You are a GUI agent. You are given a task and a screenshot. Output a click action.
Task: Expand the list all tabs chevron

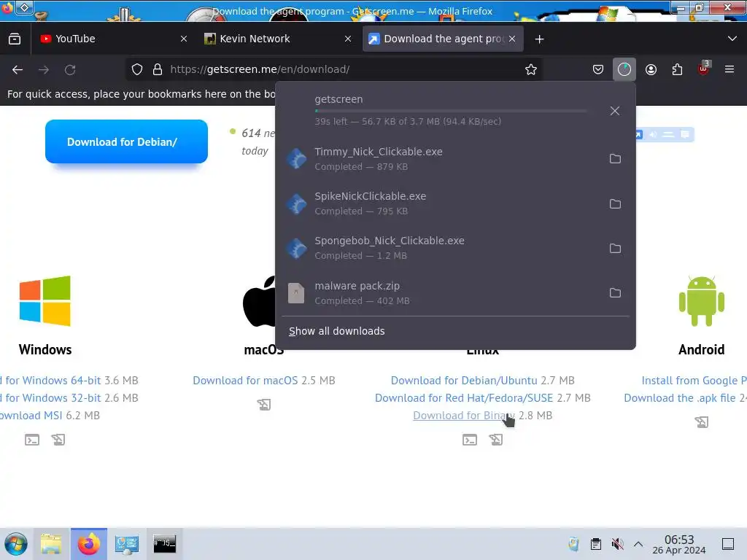(732, 39)
